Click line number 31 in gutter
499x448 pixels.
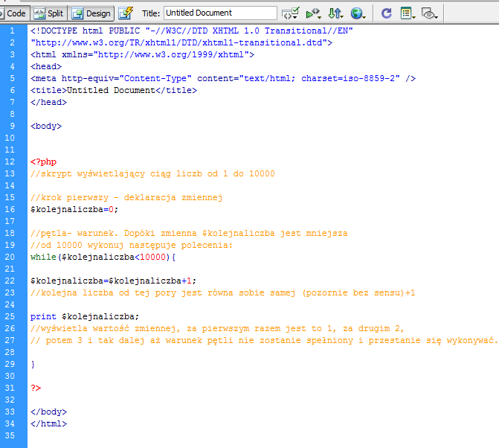click(x=10, y=388)
